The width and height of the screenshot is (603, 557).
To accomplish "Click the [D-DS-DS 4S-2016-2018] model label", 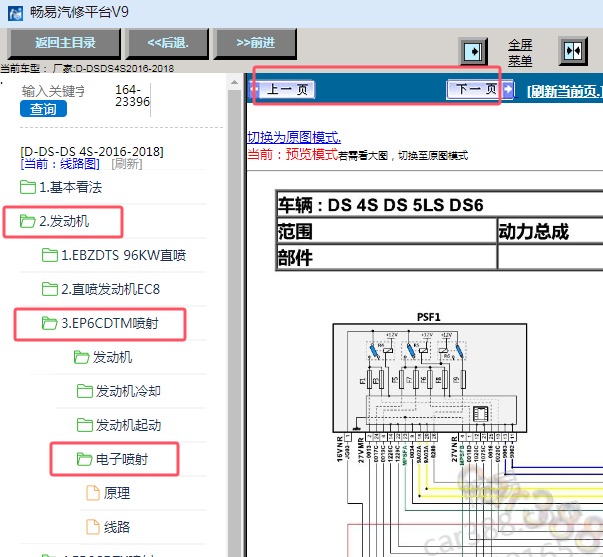I will [92, 152].
